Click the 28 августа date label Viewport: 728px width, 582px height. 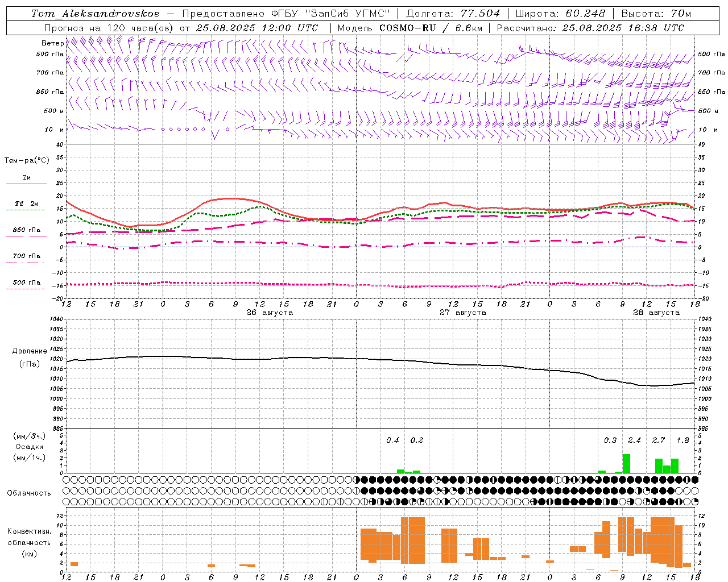[656, 313]
